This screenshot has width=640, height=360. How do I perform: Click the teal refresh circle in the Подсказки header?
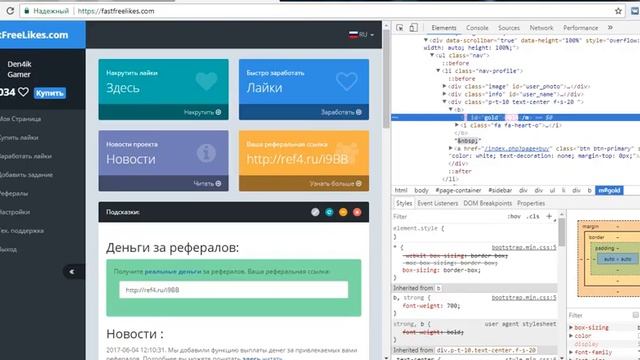(329, 212)
